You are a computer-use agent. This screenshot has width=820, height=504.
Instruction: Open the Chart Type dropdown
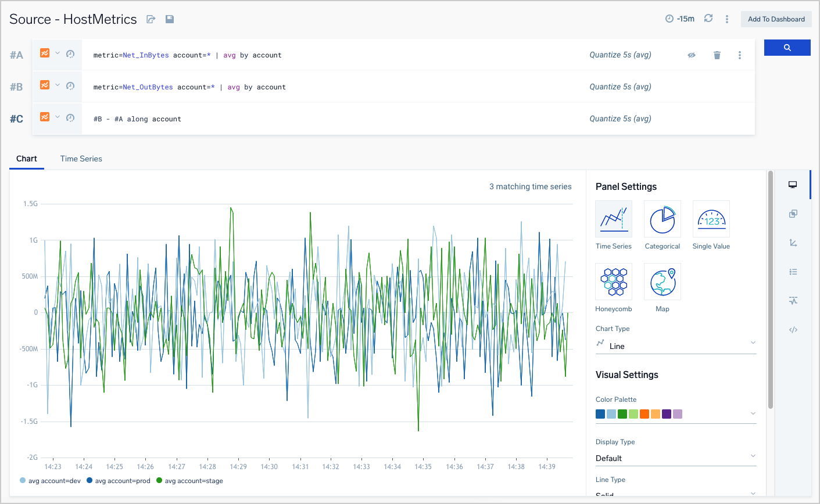pos(675,345)
